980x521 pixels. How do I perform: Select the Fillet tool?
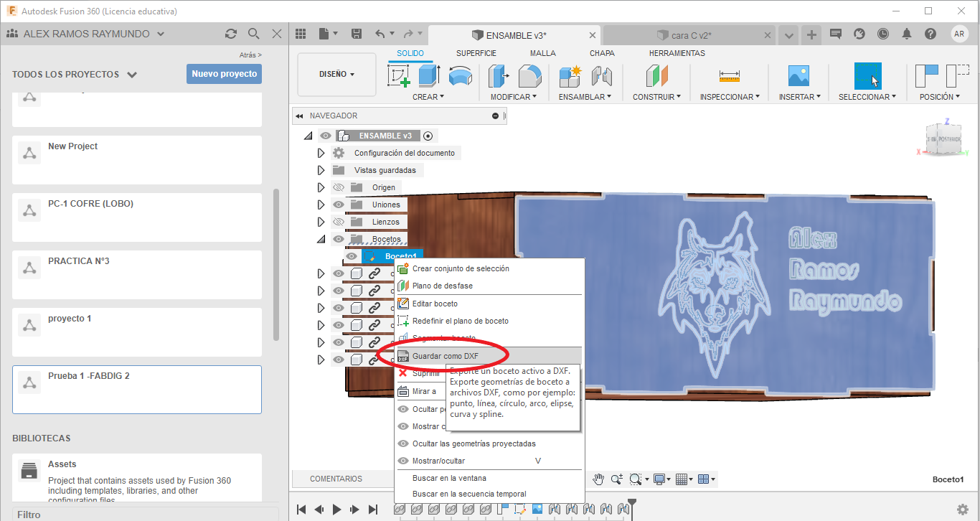tap(529, 76)
